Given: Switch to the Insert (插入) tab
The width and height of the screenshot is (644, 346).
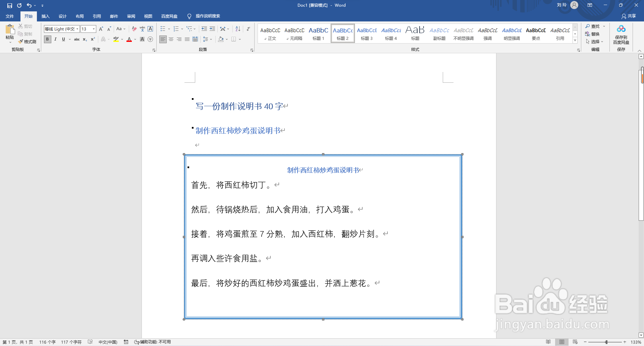Looking at the screenshot, I should point(45,16).
